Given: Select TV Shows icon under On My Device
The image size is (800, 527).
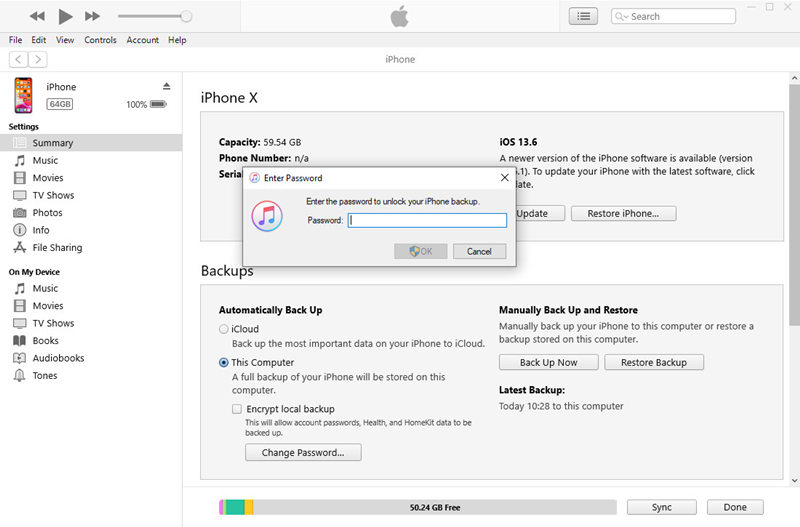Looking at the screenshot, I should pyautogui.click(x=19, y=323).
